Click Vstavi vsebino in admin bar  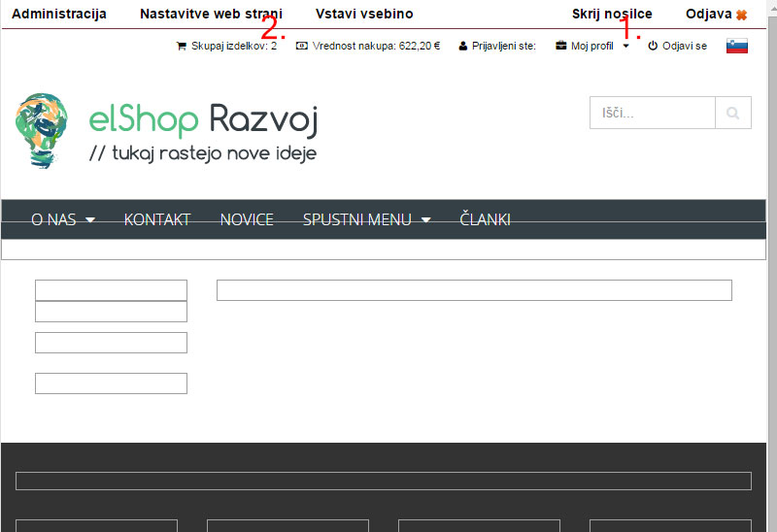[x=364, y=14]
